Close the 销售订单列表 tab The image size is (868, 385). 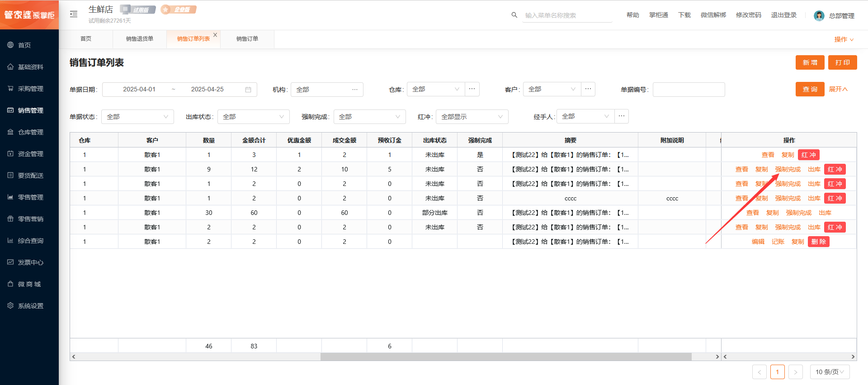[x=215, y=35]
